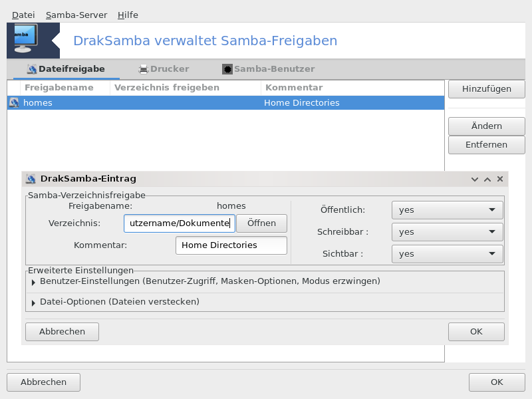532x399 pixels.
Task: Focus the Kommentar input field
Action: pos(231,245)
